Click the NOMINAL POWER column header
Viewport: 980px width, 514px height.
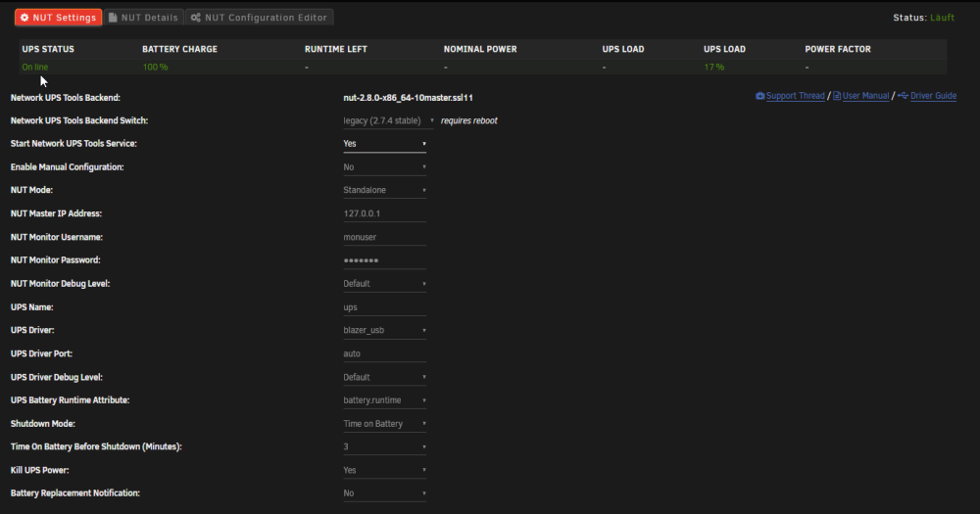point(480,49)
